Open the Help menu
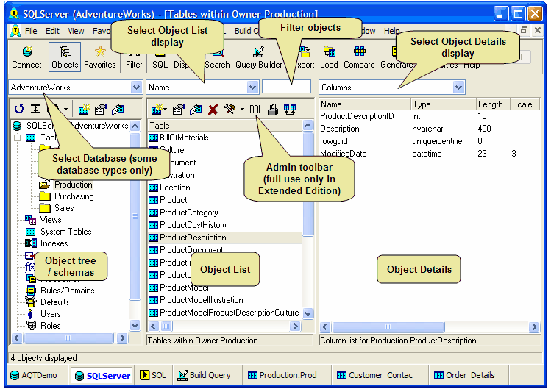 391,32
